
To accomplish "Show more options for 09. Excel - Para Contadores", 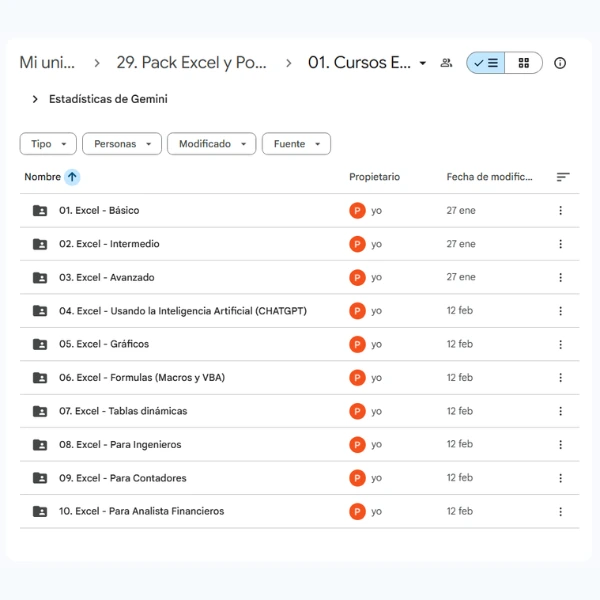I will pos(561,478).
